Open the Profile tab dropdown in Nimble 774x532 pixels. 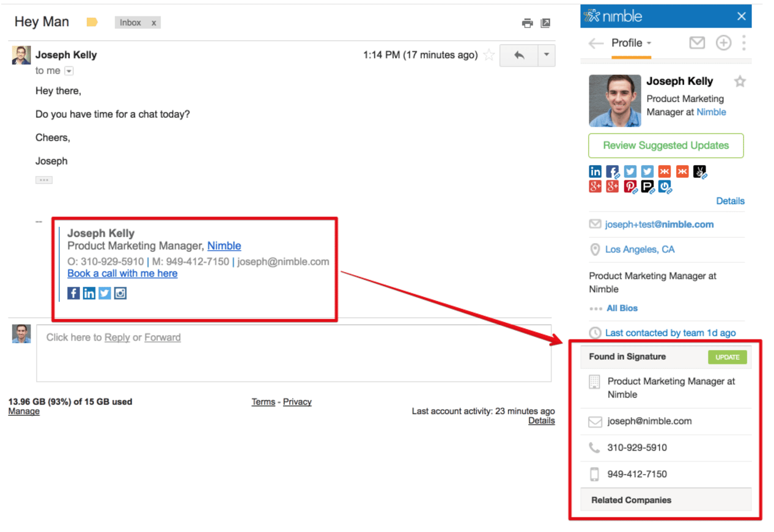[631, 43]
